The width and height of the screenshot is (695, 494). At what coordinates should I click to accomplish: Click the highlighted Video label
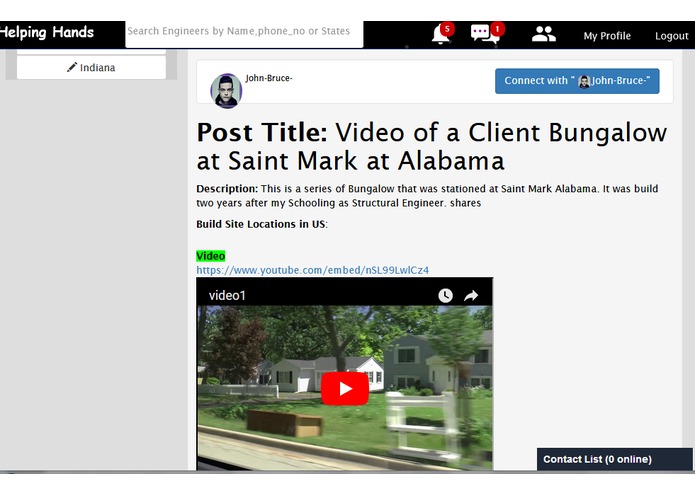[x=211, y=256]
